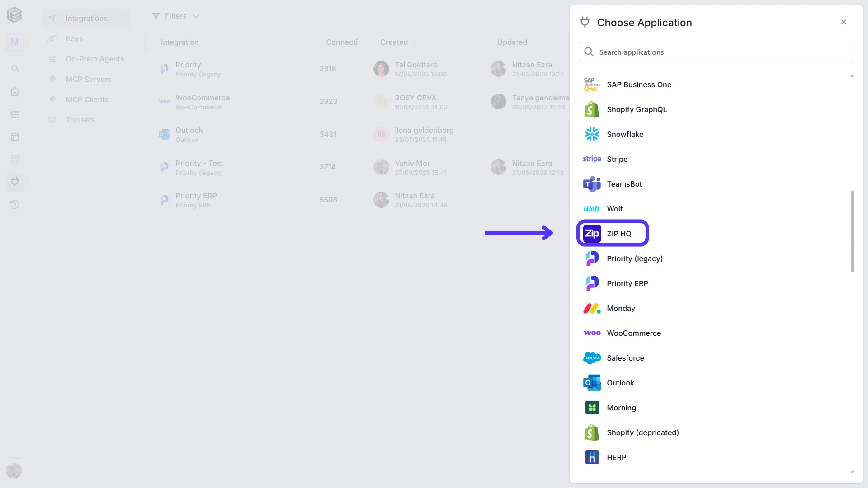Select SAP Business One application
The height and width of the screenshot is (488, 868).
[639, 84]
